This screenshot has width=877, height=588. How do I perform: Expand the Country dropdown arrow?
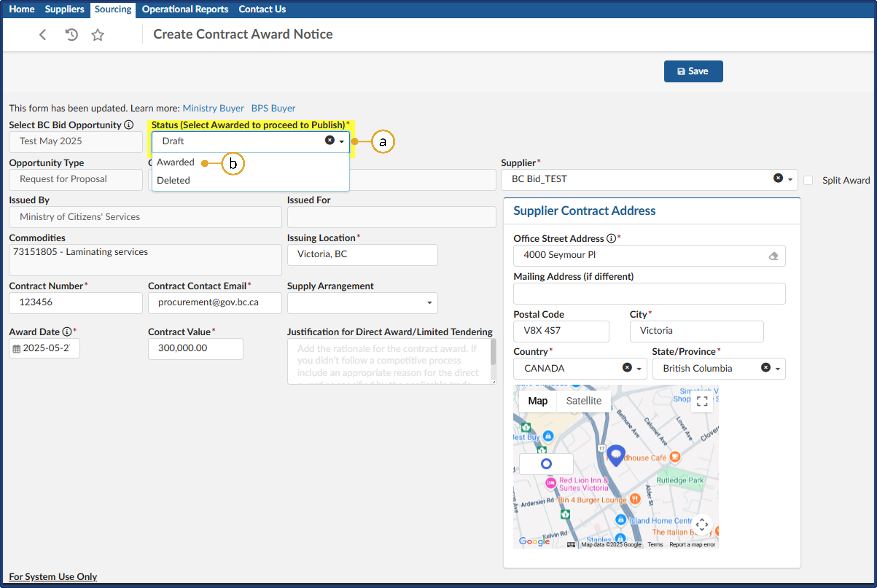coord(639,369)
